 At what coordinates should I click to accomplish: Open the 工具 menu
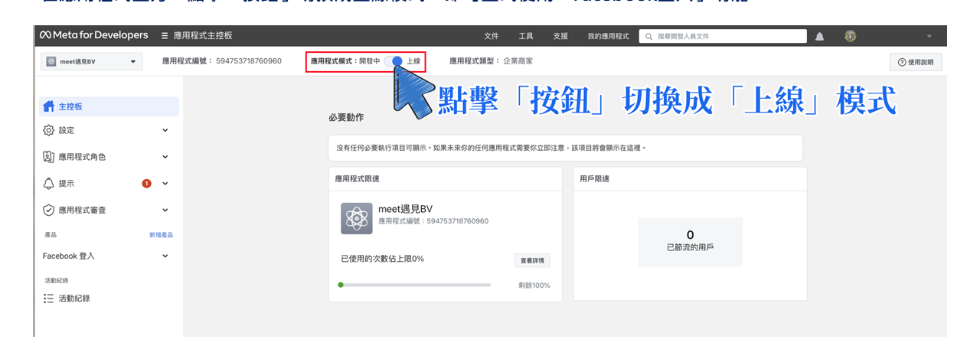click(526, 36)
